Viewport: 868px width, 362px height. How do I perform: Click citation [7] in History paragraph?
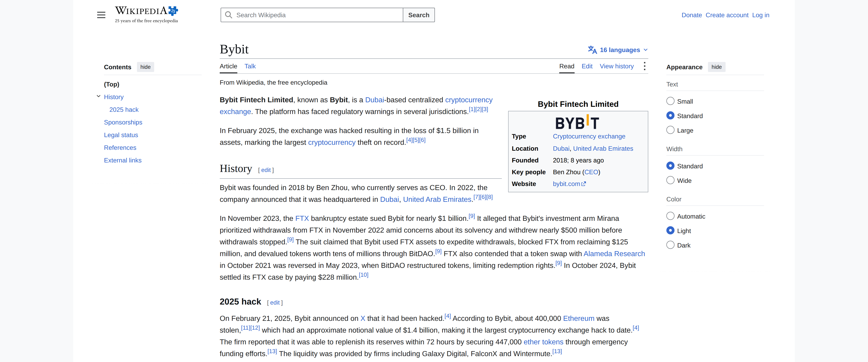[x=476, y=197]
